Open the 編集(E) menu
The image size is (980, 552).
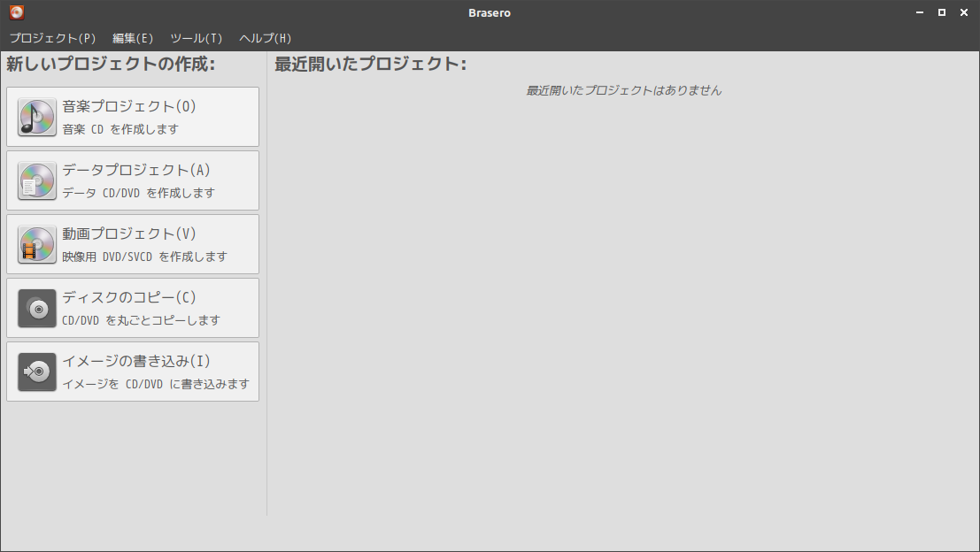(x=133, y=38)
